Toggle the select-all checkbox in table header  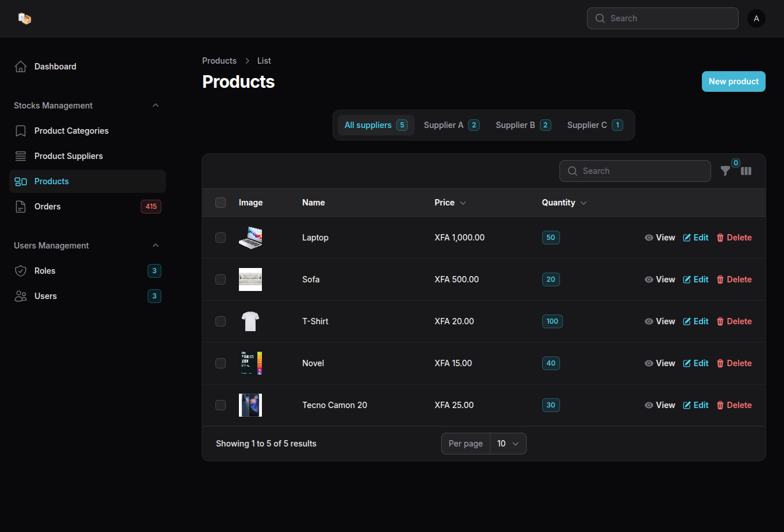pyautogui.click(x=221, y=203)
